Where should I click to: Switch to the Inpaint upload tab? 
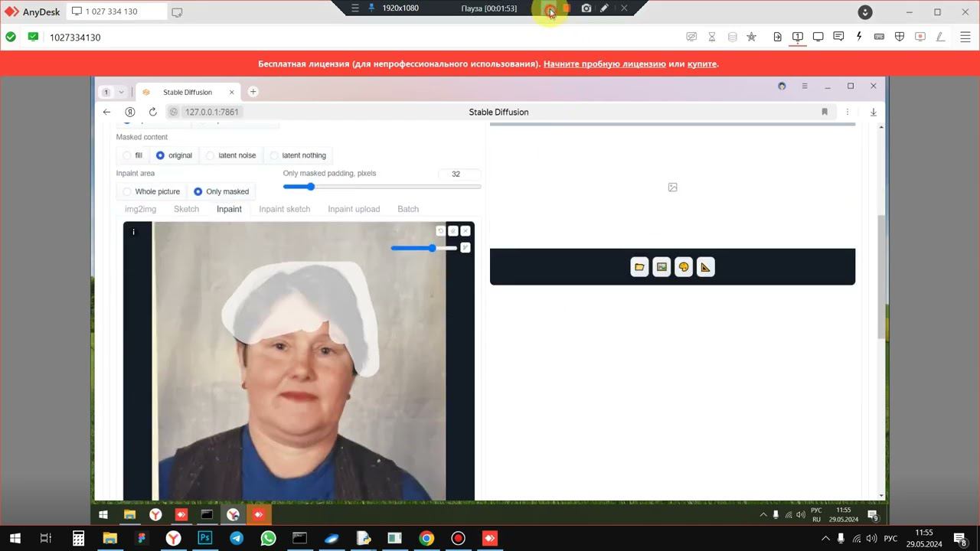354,209
